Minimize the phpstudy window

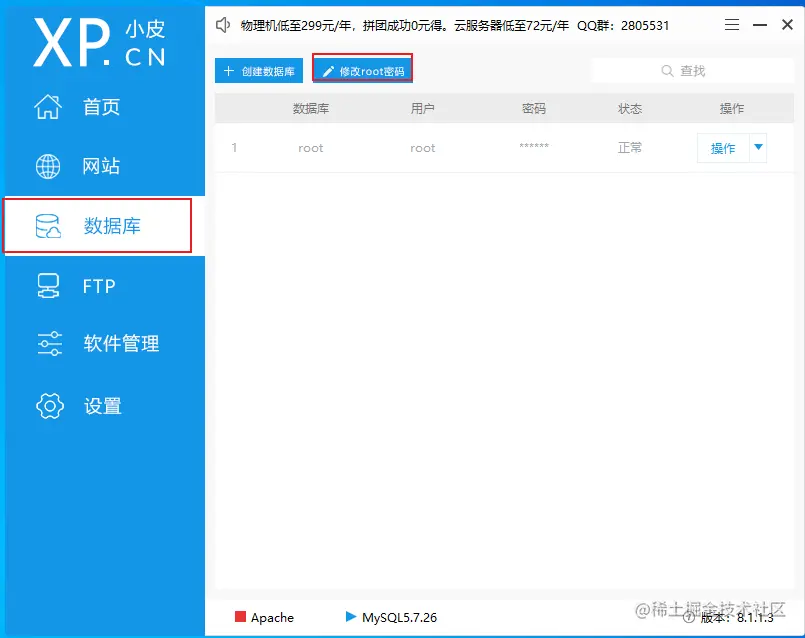coord(760,25)
